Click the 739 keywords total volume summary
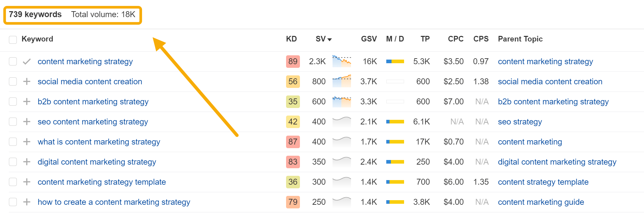This screenshot has height=213, width=644. pyautogui.click(x=72, y=15)
